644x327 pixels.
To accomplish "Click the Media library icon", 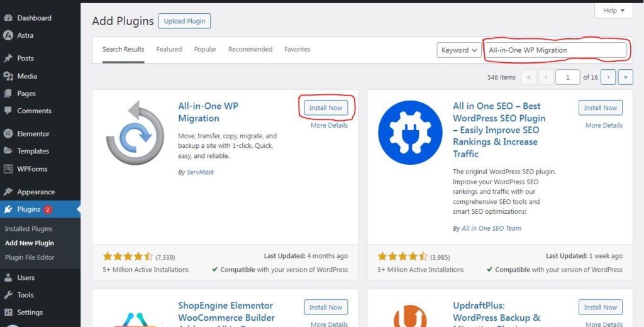I will [x=8, y=76].
